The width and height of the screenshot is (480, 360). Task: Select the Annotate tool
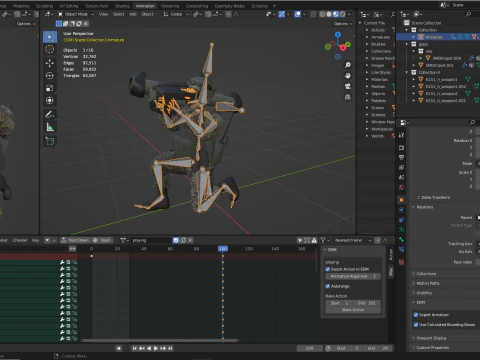pos(50,115)
